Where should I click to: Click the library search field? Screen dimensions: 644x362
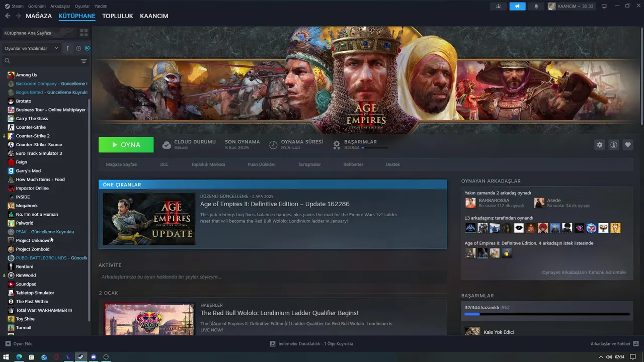pos(40,61)
